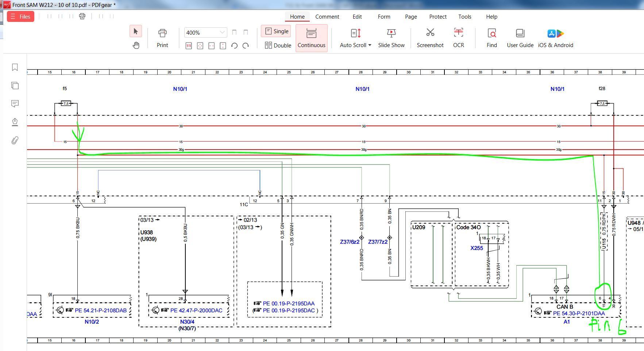Click the Find button
The height and width of the screenshot is (351, 644).
coord(491,38)
